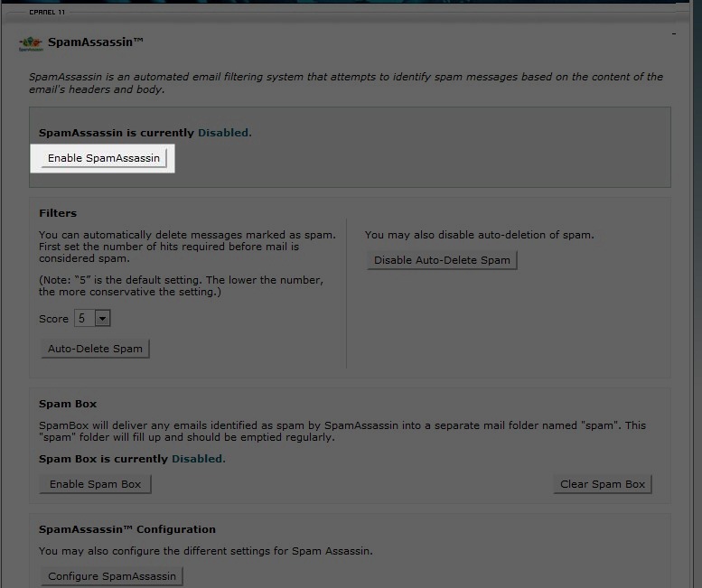Click "SpamAssassin™ Configuration" heading
Screen dimensions: 702x588
point(127,529)
